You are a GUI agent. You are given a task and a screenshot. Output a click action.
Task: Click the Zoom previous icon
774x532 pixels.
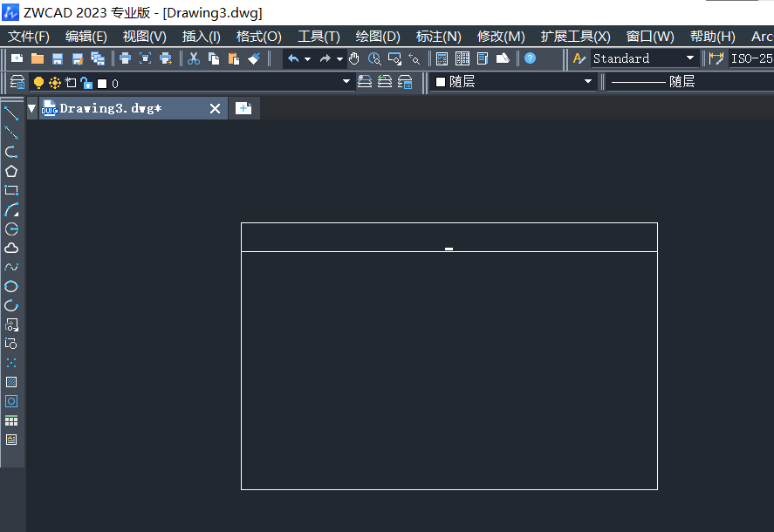click(x=414, y=58)
